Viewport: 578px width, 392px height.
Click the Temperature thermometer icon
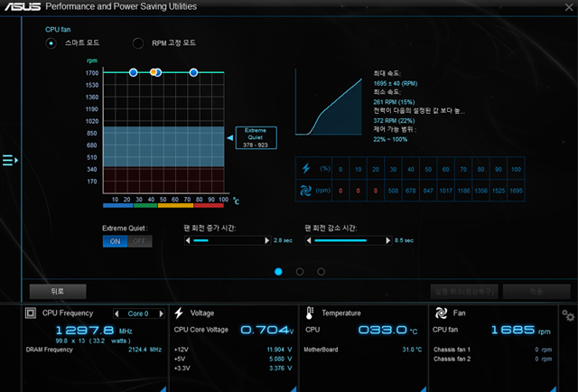pyautogui.click(x=310, y=313)
